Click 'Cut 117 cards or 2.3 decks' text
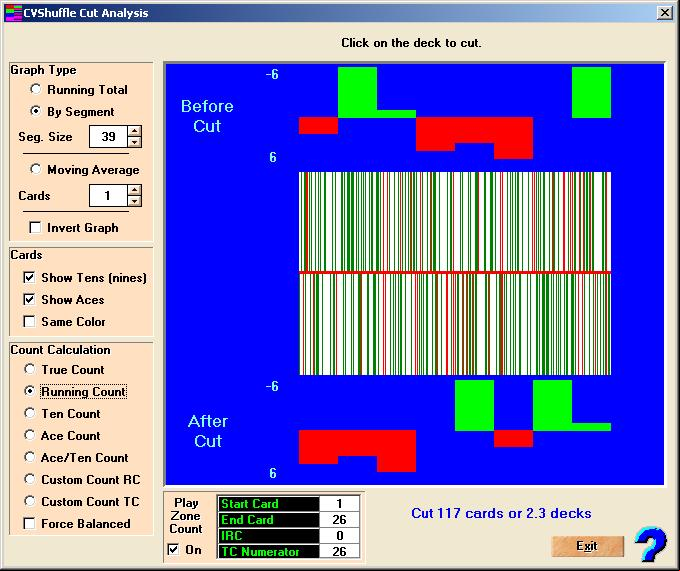The height and width of the screenshot is (571, 680). pyautogui.click(x=501, y=513)
